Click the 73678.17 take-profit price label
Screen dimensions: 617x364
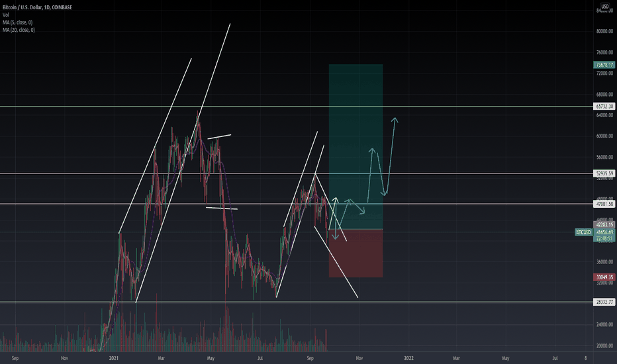pyautogui.click(x=604, y=65)
